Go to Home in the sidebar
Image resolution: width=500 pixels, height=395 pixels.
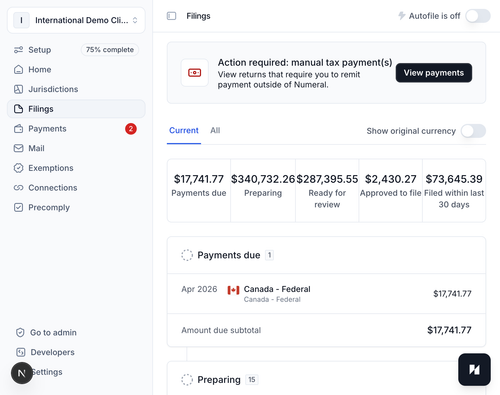76,69
